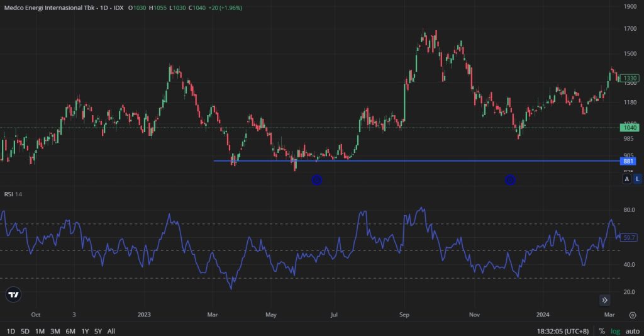Viewport: 644px width, 336px height.
Task: Select the All time range
Action: [111, 331]
